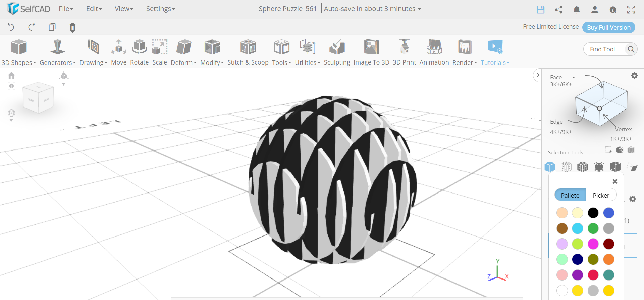Image resolution: width=644 pixels, height=300 pixels.
Task: Select the Sculpting tool icon
Action: tap(337, 47)
